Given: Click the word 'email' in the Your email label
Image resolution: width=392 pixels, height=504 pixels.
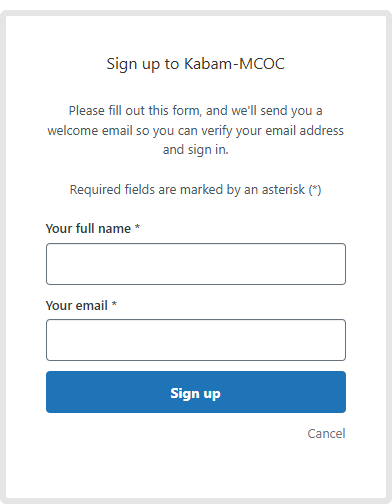Looking at the screenshot, I should pyautogui.click(x=92, y=305).
